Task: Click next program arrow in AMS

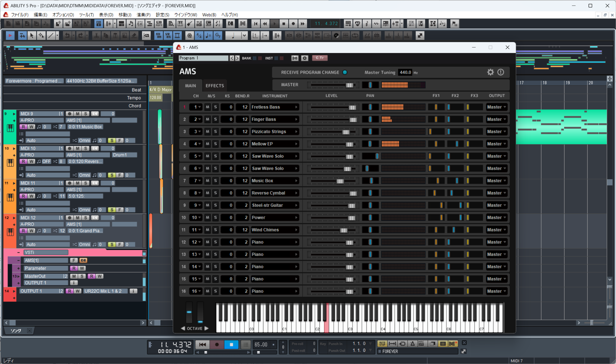Action: (x=237, y=58)
